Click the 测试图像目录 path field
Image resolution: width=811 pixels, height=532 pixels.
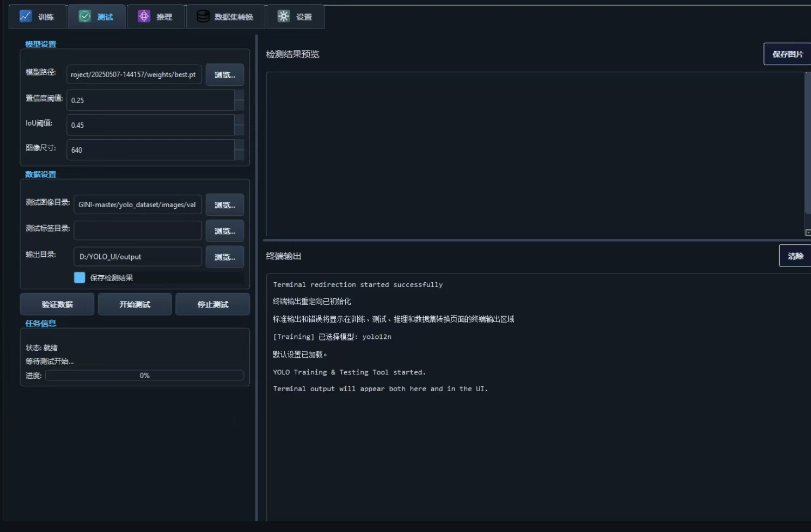coord(138,204)
